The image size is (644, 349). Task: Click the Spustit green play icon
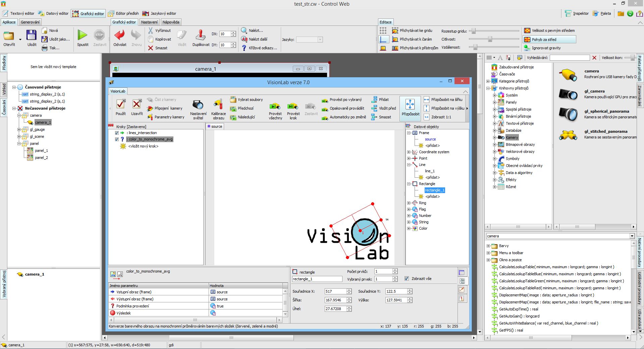(x=82, y=35)
